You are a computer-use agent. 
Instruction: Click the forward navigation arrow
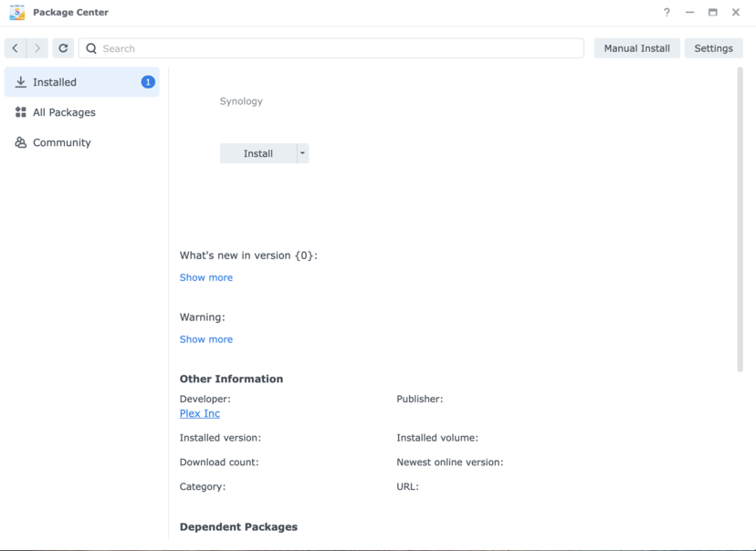click(x=37, y=48)
